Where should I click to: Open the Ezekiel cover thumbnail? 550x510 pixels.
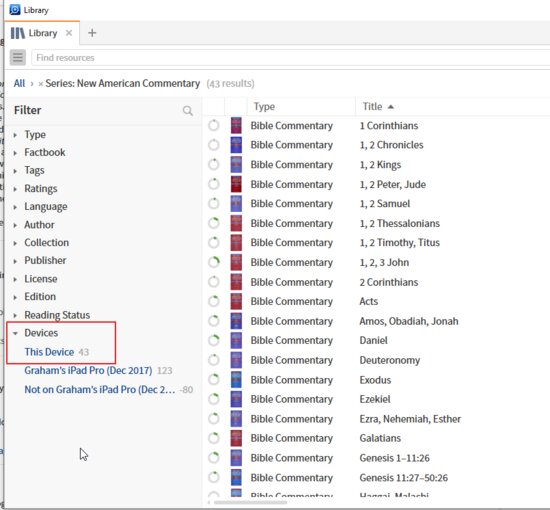236,399
